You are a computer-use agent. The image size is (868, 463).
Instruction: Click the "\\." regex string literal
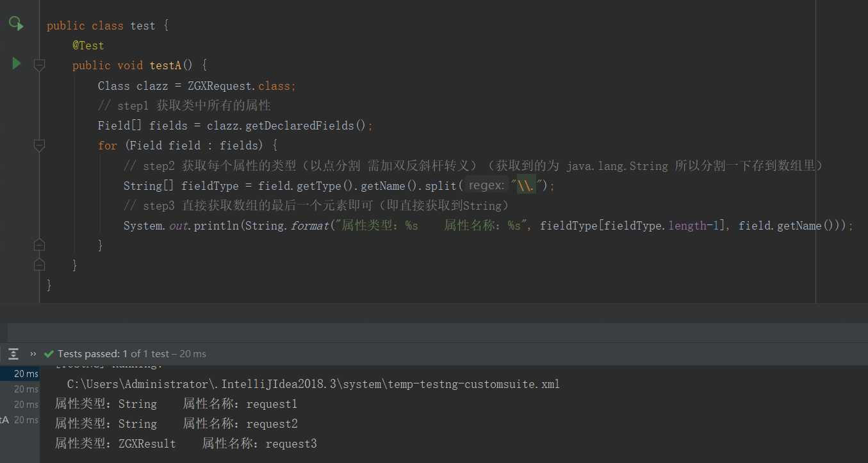[x=527, y=185]
